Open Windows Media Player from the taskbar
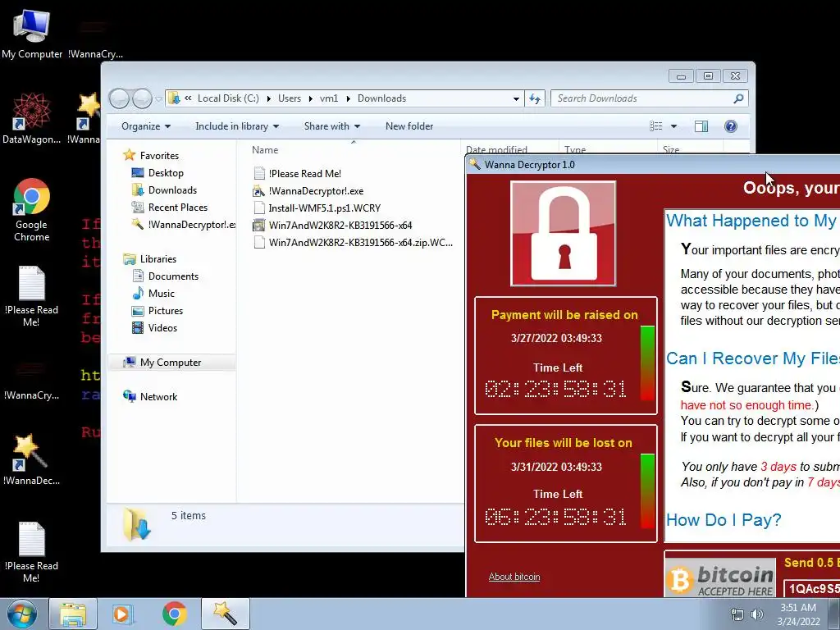This screenshot has width=840, height=630. (121, 614)
